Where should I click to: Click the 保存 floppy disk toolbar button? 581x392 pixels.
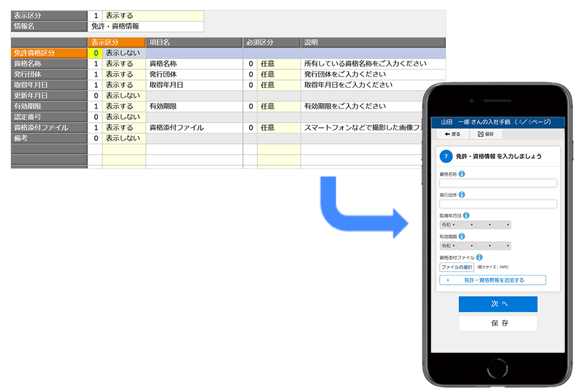point(485,134)
